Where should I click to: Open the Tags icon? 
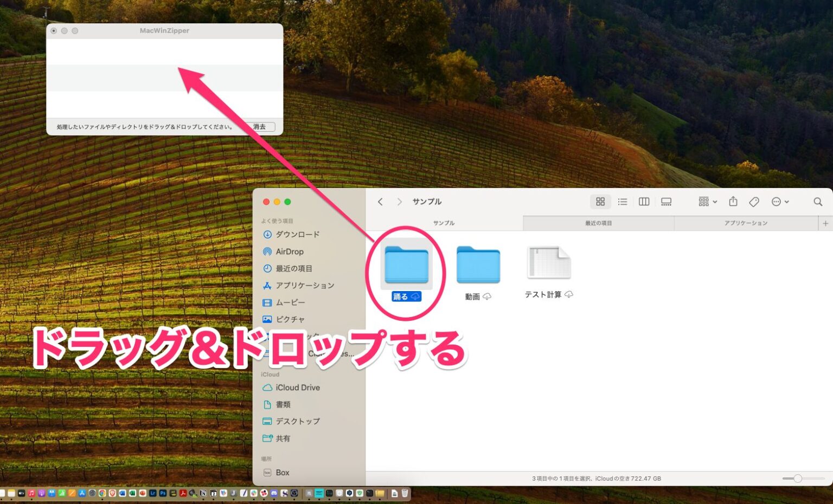[754, 202]
